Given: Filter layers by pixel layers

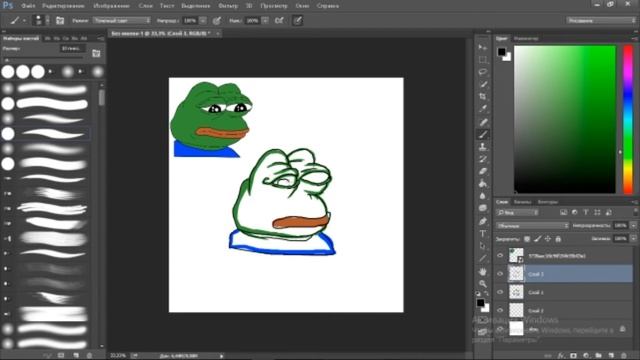Looking at the screenshot, I should pyautogui.click(x=564, y=212).
